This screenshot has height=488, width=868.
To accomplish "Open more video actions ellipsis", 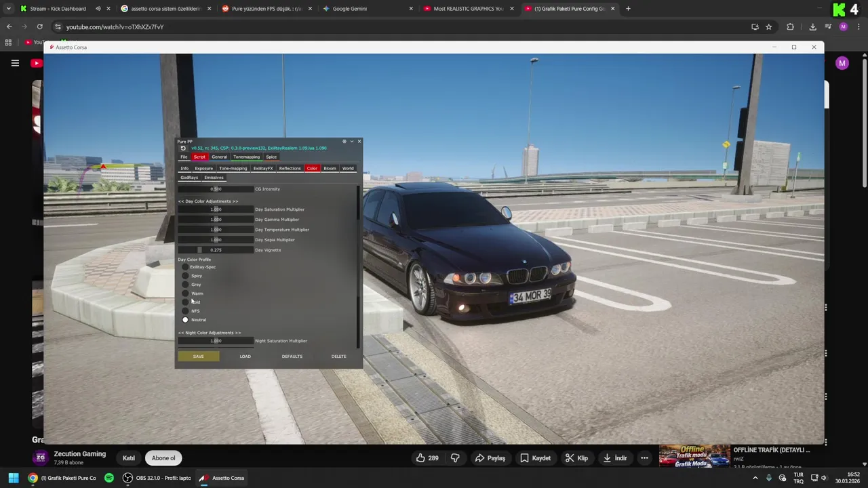I will click(x=644, y=458).
